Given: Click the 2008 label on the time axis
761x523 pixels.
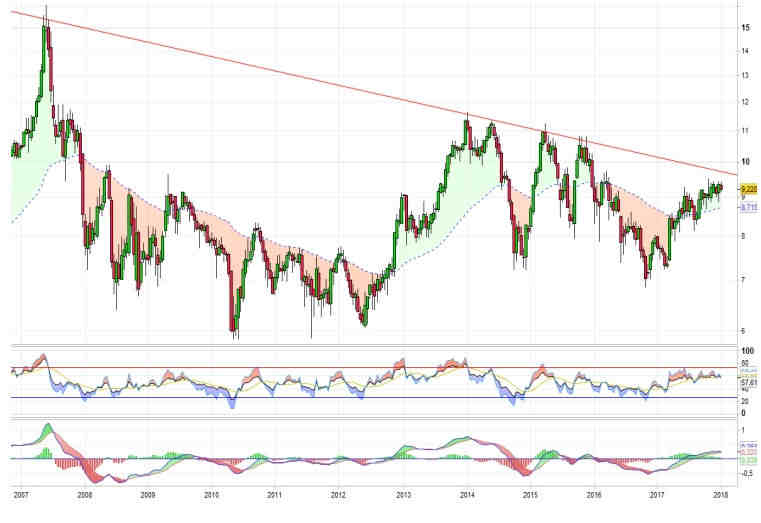Looking at the screenshot, I should tap(85, 495).
